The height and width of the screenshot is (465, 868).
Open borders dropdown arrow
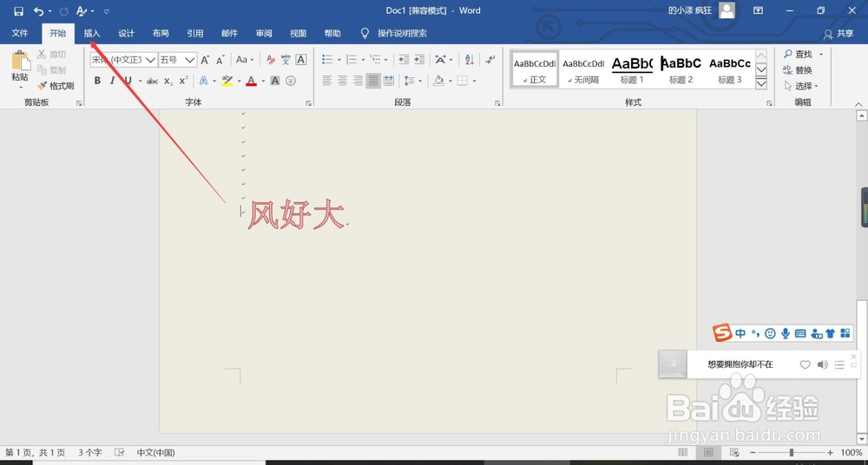pyautogui.click(x=475, y=81)
